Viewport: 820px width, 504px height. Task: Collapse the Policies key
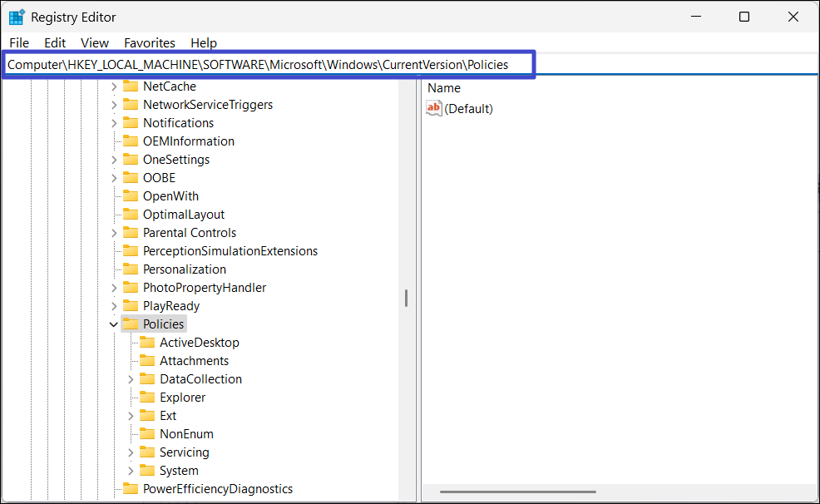[114, 324]
